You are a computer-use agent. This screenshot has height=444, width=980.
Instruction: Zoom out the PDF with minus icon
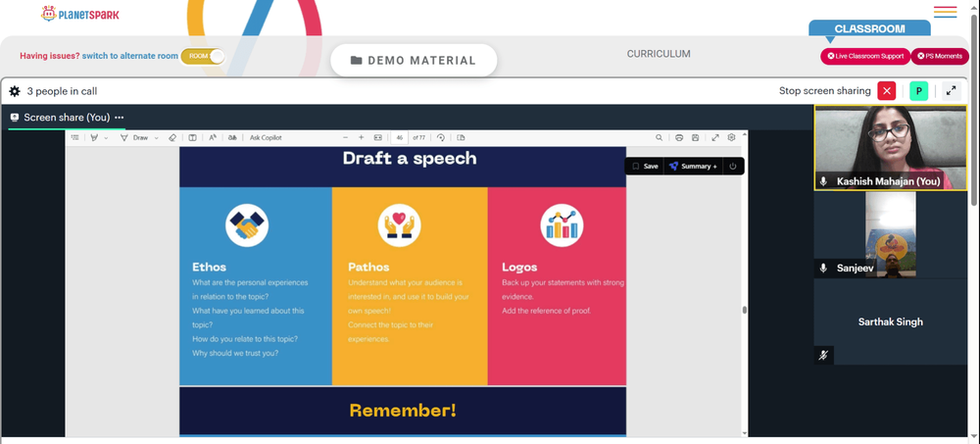click(345, 137)
